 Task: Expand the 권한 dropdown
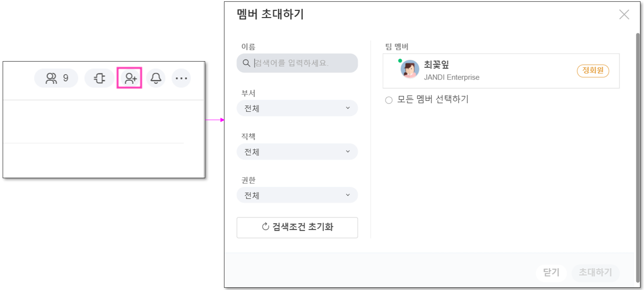click(x=297, y=195)
